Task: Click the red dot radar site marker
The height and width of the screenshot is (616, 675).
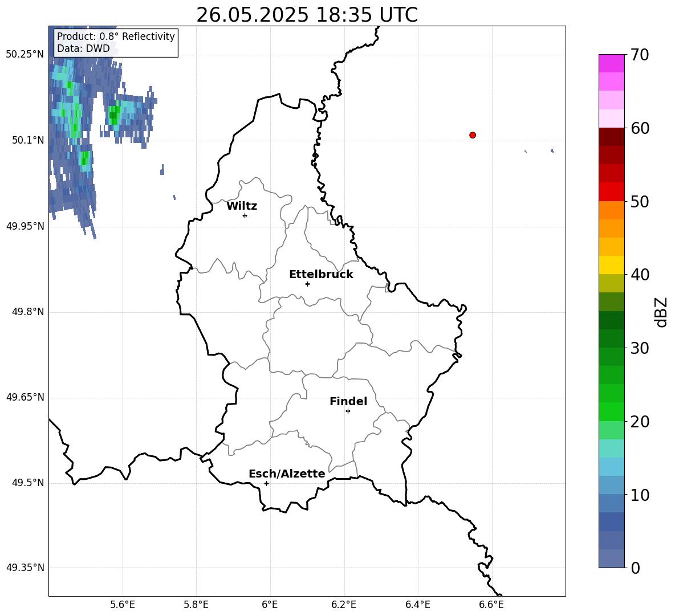Action: (473, 135)
